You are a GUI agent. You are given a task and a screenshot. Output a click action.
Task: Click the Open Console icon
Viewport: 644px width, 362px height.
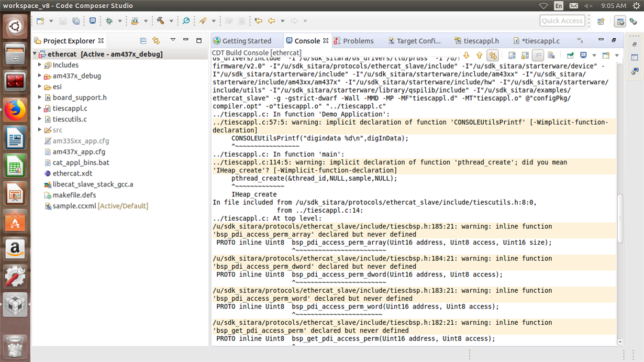(606, 55)
